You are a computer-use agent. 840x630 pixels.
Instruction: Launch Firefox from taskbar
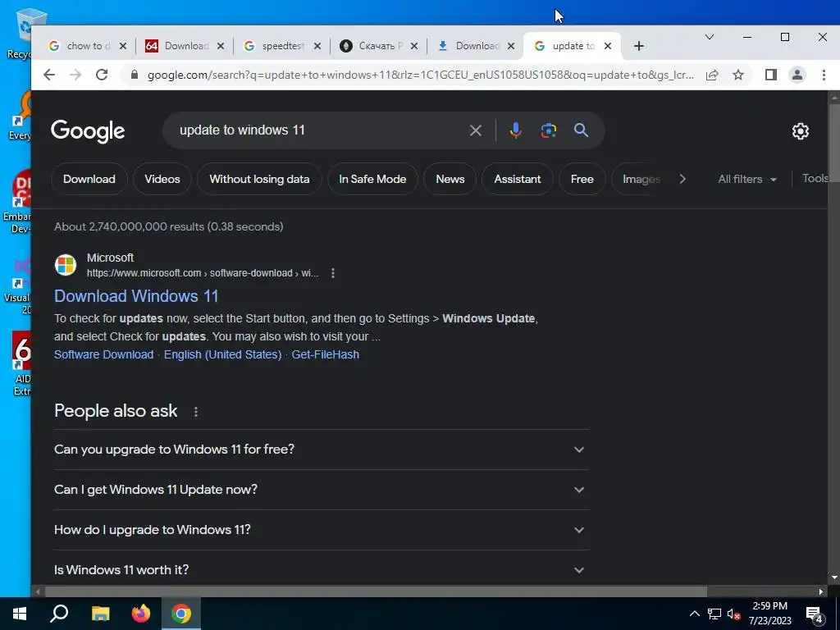click(141, 614)
